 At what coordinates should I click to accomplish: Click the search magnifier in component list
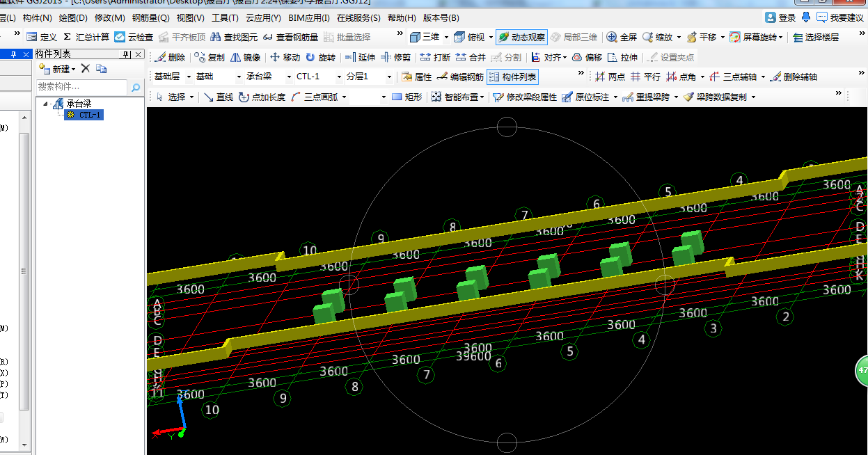136,88
